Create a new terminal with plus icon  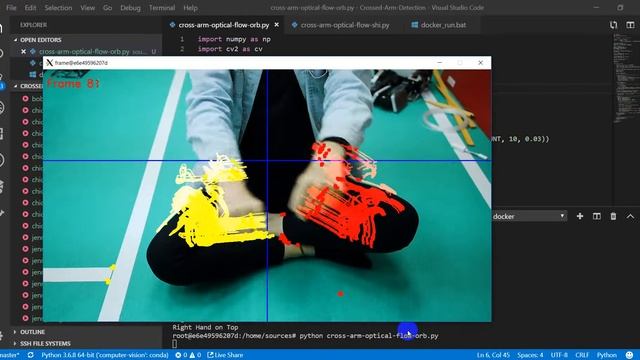pos(580,216)
